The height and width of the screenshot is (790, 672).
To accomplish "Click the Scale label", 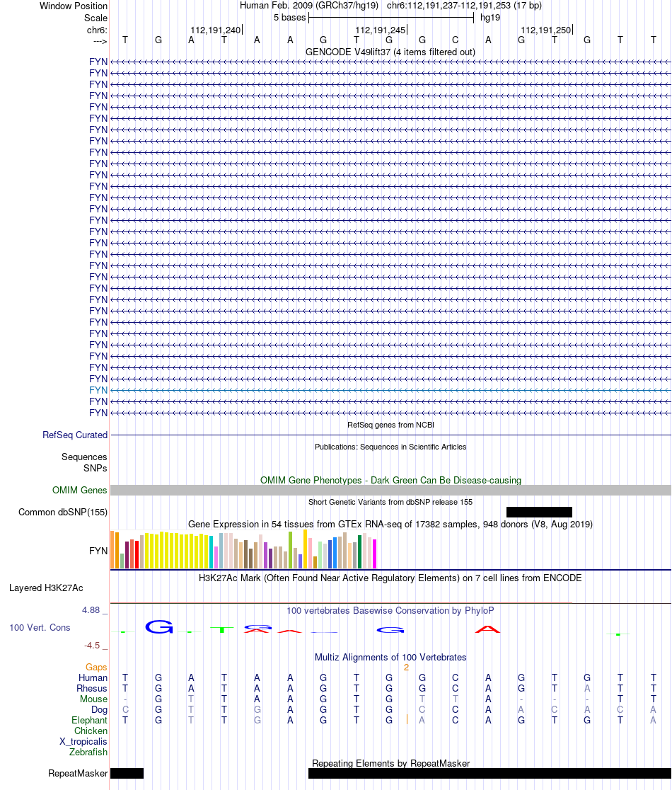I will click(x=95, y=18).
